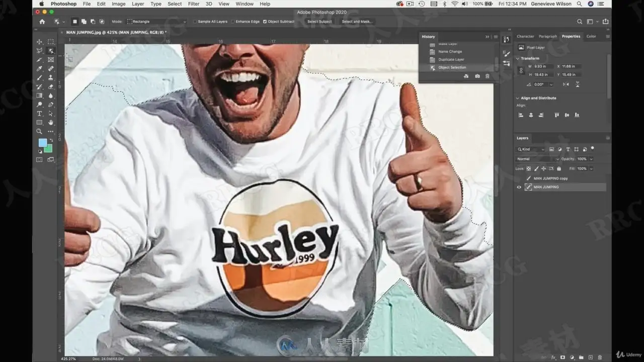This screenshot has width=644, height=362.
Task: Select the Eraser tool
Action: pyautogui.click(x=51, y=87)
